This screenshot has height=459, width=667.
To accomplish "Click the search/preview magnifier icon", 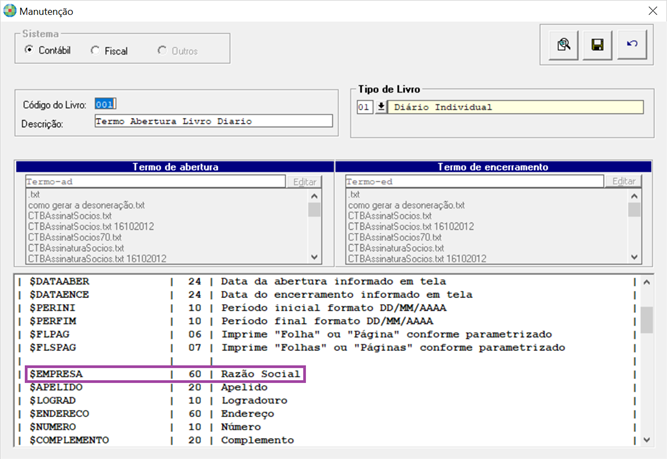I will [564, 45].
